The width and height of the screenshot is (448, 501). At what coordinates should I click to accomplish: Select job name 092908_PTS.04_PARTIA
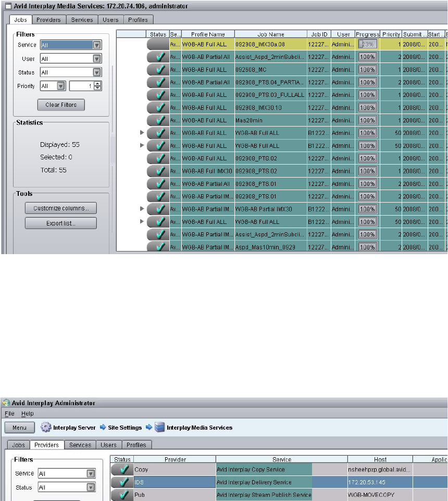coord(271,82)
